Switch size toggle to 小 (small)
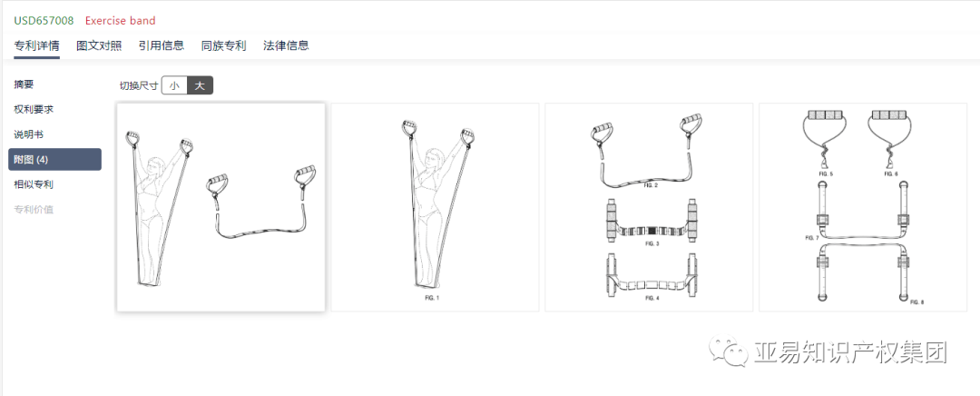 point(174,85)
